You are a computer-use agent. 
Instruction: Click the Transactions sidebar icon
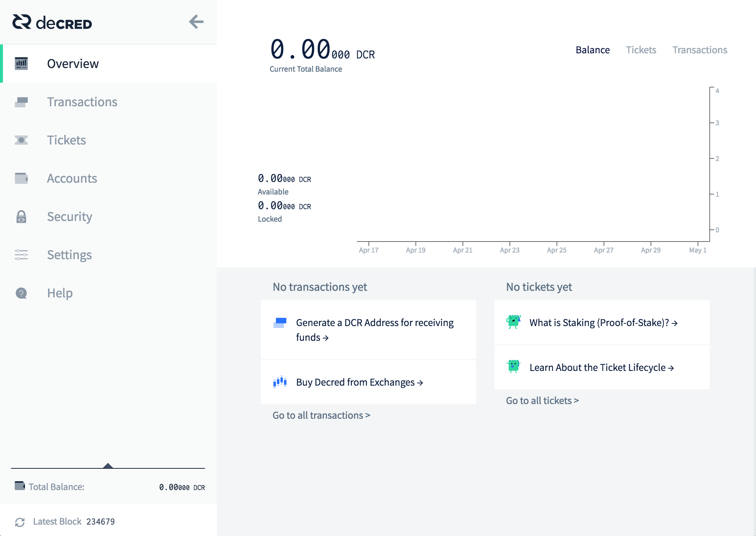[x=21, y=102]
